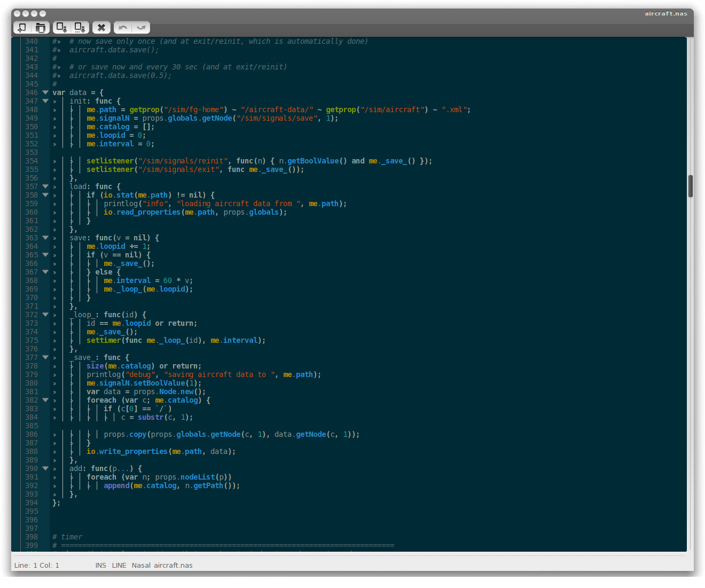Screen dimensions: 705x588
Task: Click 'me._loop_(me.loopid);' on line 369
Action: [x=148, y=289]
